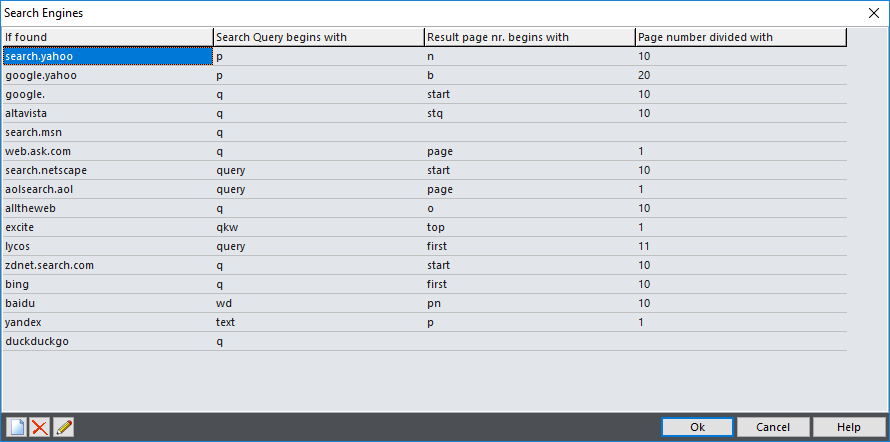Viewport: 890px width, 442px height.
Task: Click 'b' page value in google.yahoo row
Action: coord(430,75)
